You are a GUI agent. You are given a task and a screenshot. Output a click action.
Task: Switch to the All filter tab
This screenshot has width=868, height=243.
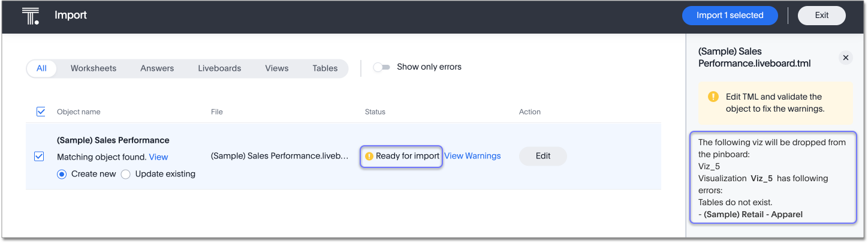(x=41, y=68)
